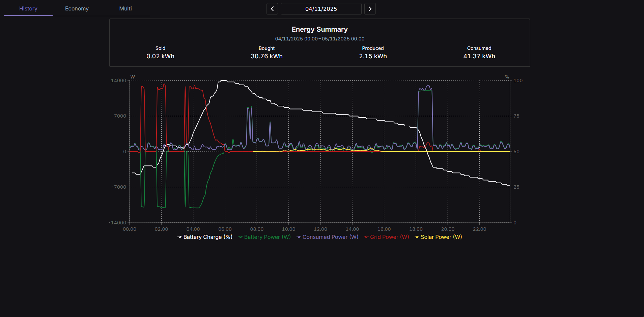644x317 pixels.
Task: Switch to the History tab
Action: point(28,8)
